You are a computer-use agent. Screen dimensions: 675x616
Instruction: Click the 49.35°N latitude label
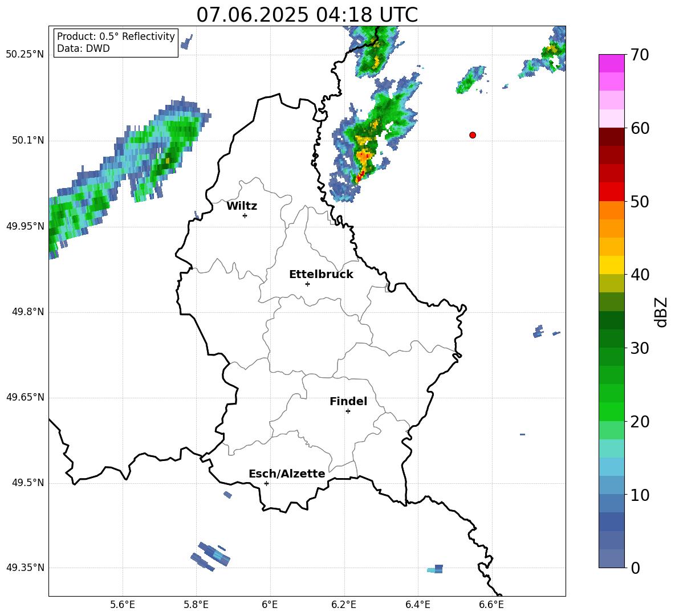(25, 568)
